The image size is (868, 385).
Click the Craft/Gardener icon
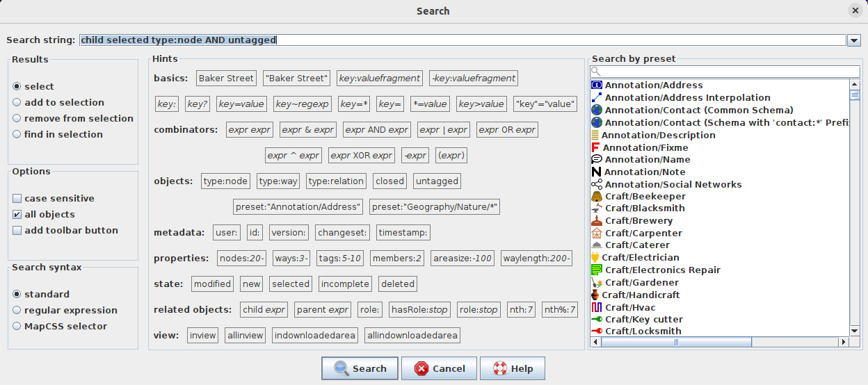596,283
